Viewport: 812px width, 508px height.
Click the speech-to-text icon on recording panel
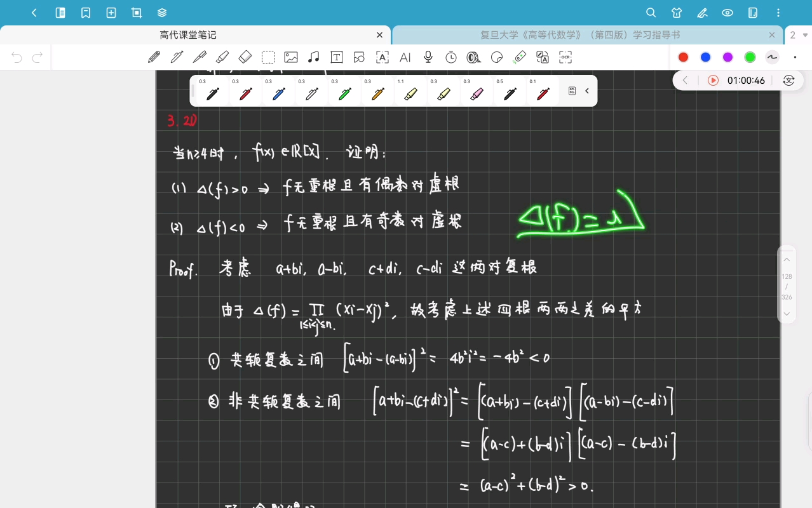click(789, 81)
